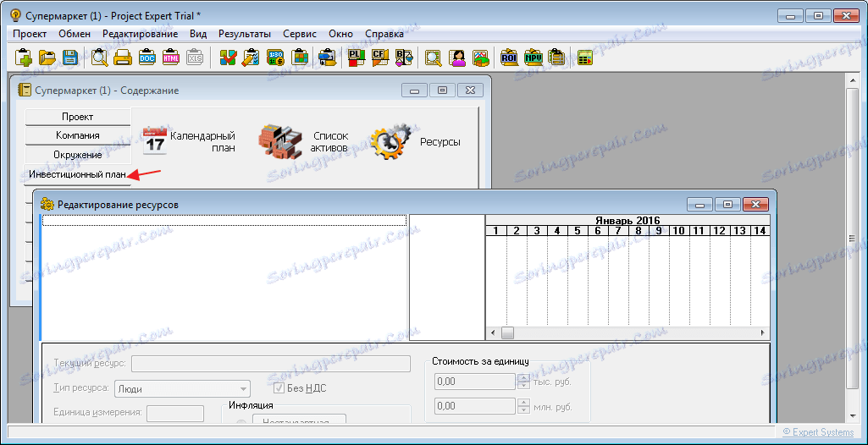Open Ресурсы module
This screenshot has width=868, height=445.
pos(417,141)
